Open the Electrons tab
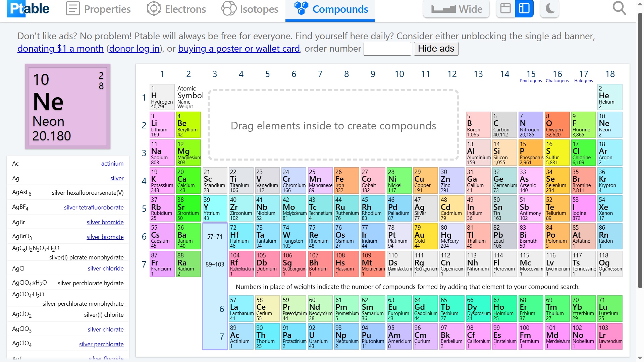The width and height of the screenshot is (644, 362). [176, 9]
